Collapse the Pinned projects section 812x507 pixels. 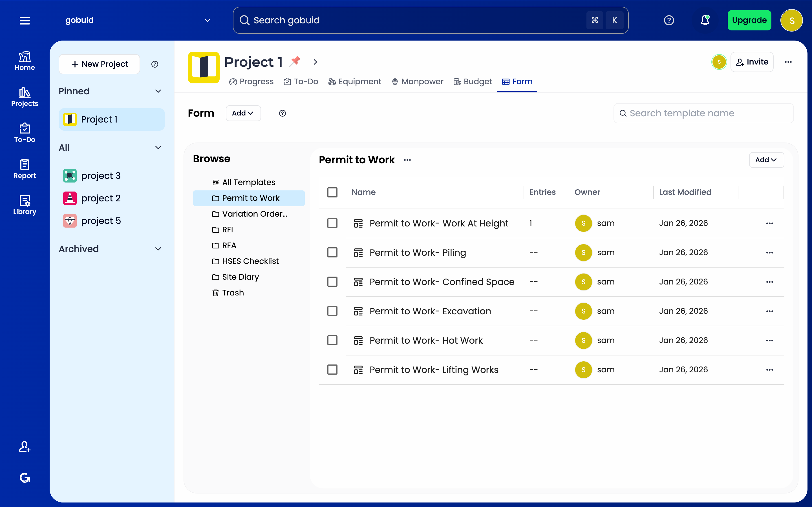pyautogui.click(x=158, y=91)
